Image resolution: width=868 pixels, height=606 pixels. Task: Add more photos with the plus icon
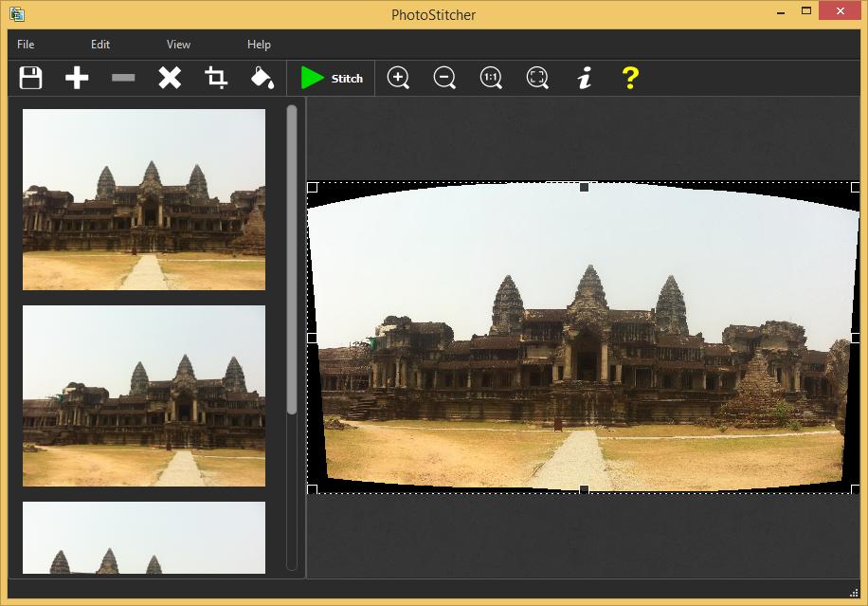[76, 78]
